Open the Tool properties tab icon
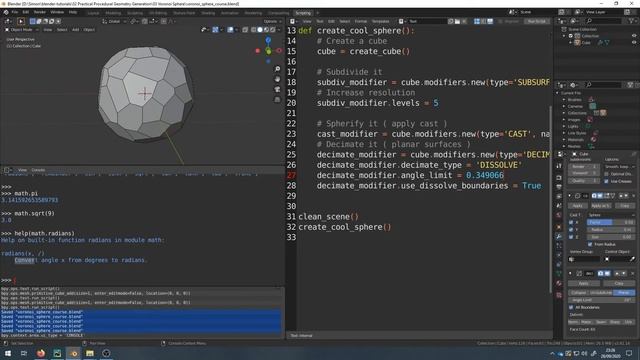This screenshot has width=640, height=360. [559, 166]
